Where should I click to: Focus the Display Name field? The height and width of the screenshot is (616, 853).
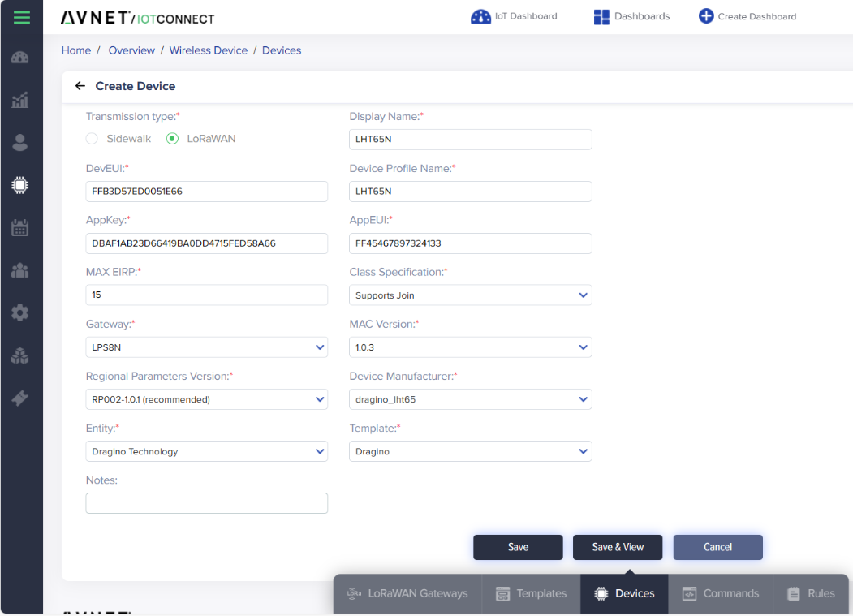470,140
